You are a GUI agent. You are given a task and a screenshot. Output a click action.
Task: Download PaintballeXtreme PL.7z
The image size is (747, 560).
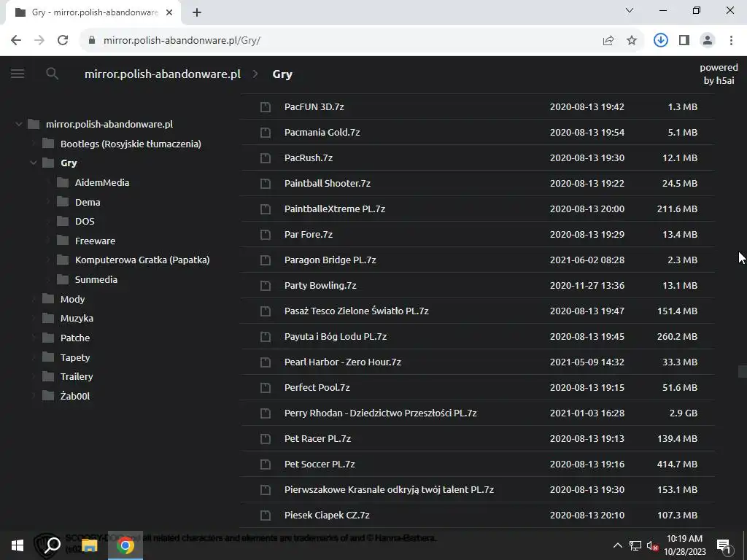coord(334,209)
